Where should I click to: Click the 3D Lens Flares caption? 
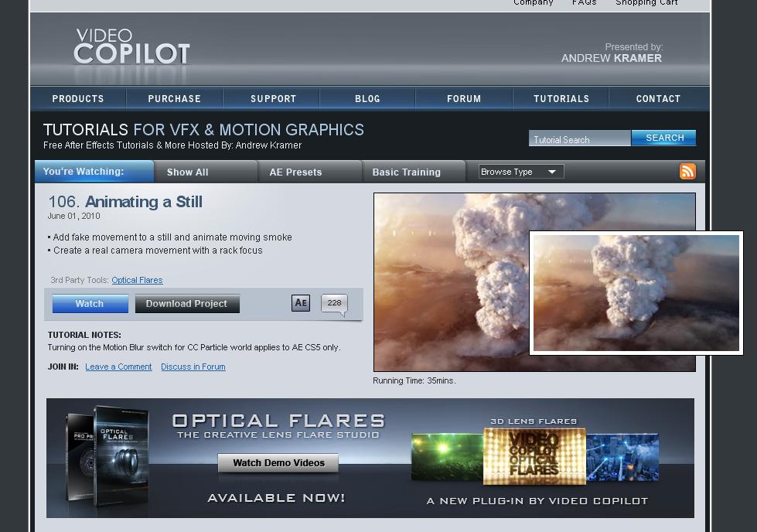pos(534,421)
